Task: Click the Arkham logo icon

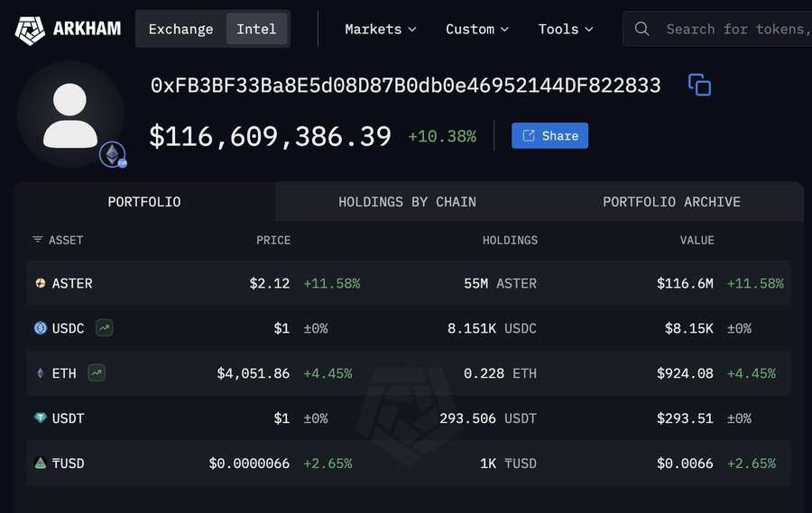Action: click(x=30, y=29)
